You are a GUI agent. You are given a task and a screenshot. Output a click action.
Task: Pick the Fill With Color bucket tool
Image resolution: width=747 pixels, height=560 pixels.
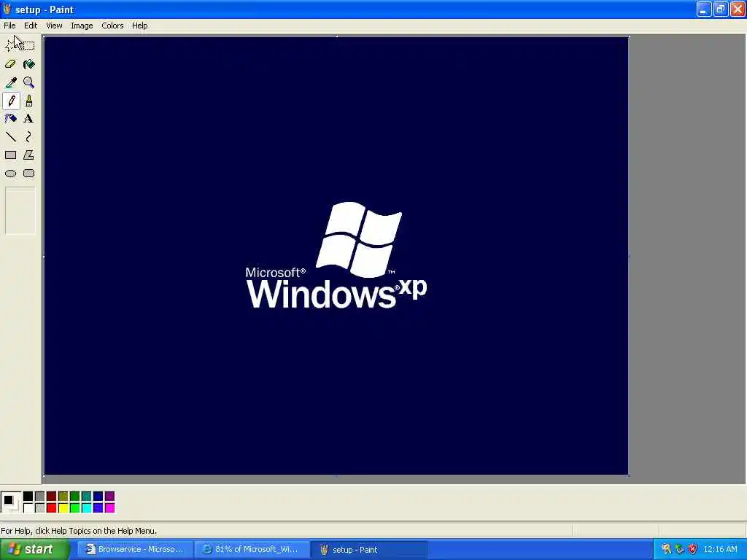pyautogui.click(x=28, y=64)
